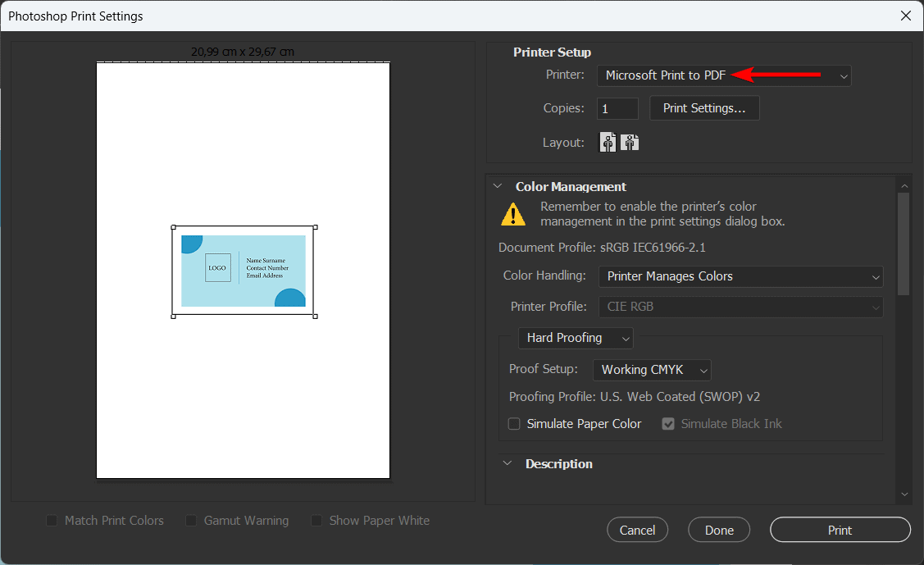Click the settings panel vertical scrollbar thumb

coord(904,244)
